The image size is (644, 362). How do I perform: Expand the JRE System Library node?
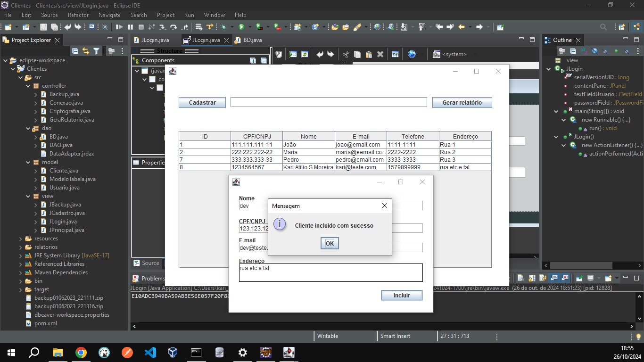tap(21, 255)
